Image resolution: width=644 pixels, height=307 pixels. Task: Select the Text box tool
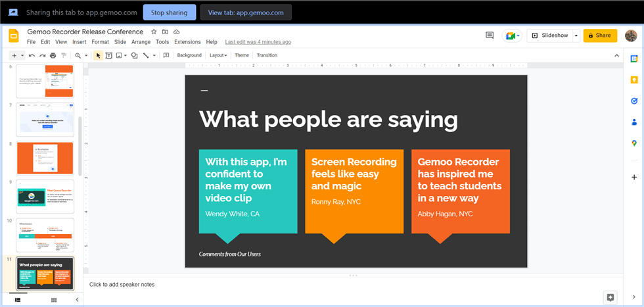(109, 55)
